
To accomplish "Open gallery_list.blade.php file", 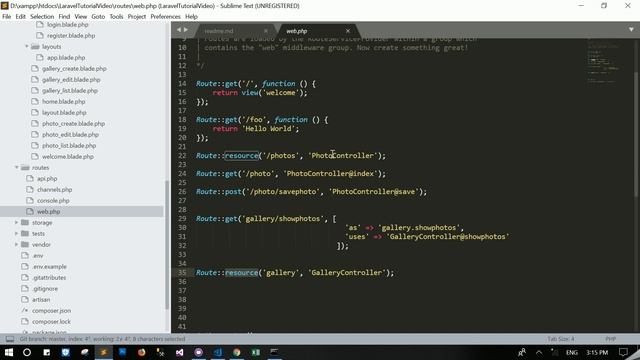I will click(69, 91).
